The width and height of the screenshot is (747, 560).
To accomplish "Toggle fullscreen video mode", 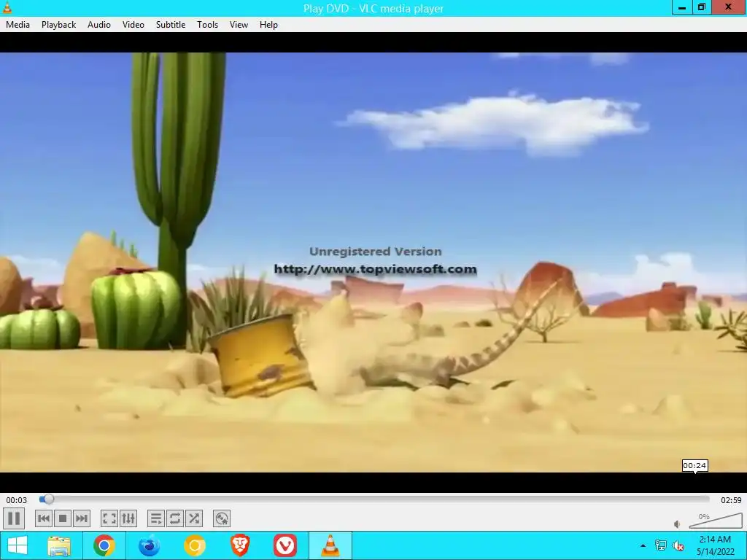I will pos(109,518).
